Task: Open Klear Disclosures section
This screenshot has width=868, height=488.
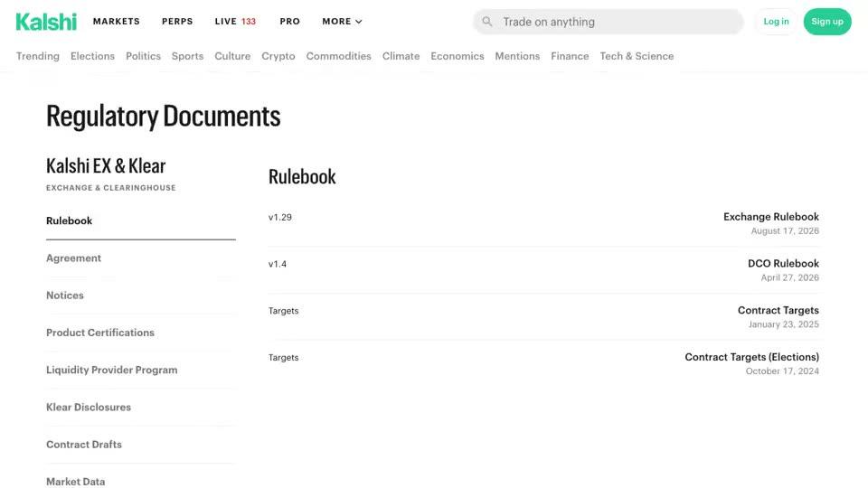Action: point(141,408)
